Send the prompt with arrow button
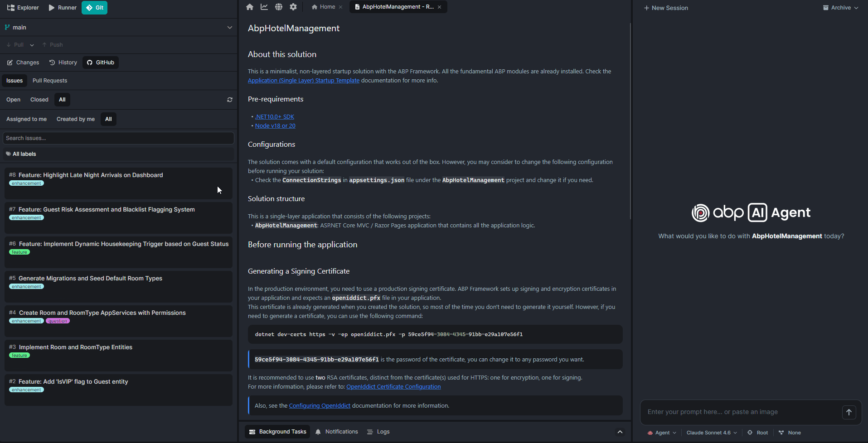868x443 pixels. pos(849,412)
